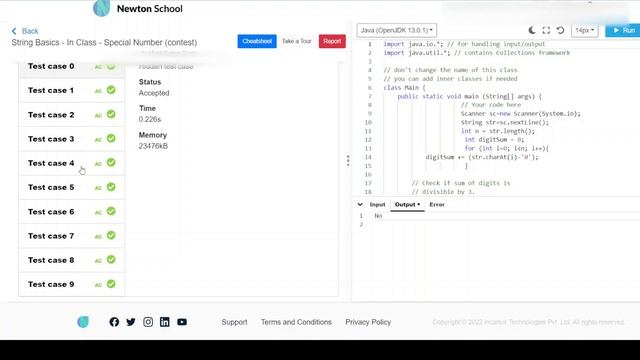Screen dimensions: 640x360
Task: Collapse the console panel chevron
Action: (360, 204)
